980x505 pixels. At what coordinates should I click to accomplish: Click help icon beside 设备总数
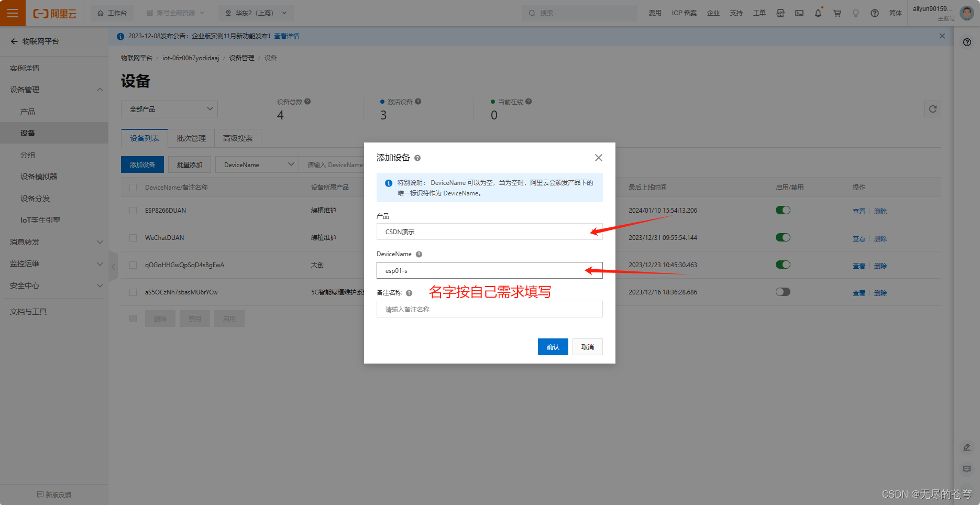[307, 102]
